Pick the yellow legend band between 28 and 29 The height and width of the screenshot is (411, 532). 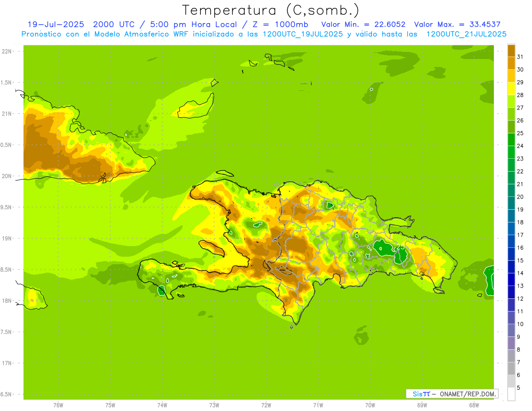511,89
